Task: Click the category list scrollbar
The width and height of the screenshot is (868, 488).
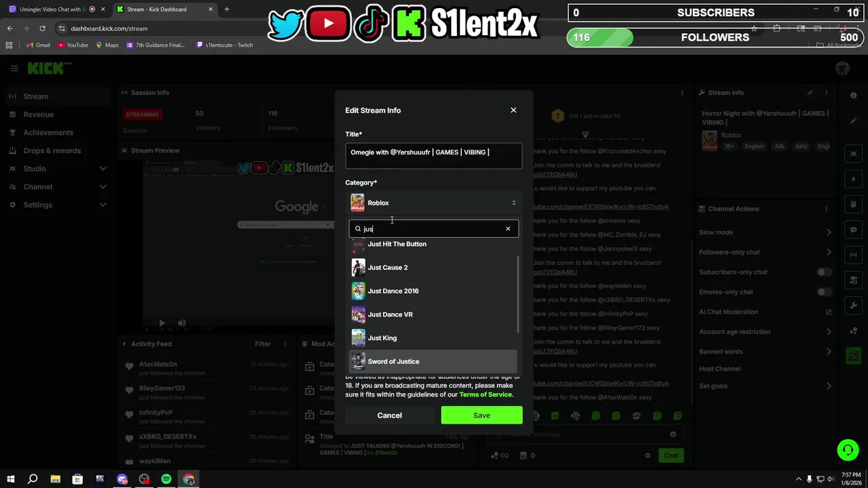Action: [518, 295]
